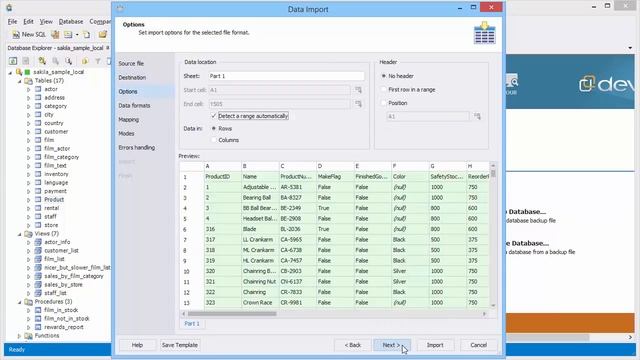Click the preview horizontal scrollbar right arrow
The height and width of the screenshot is (360, 640).
(x=484, y=314)
